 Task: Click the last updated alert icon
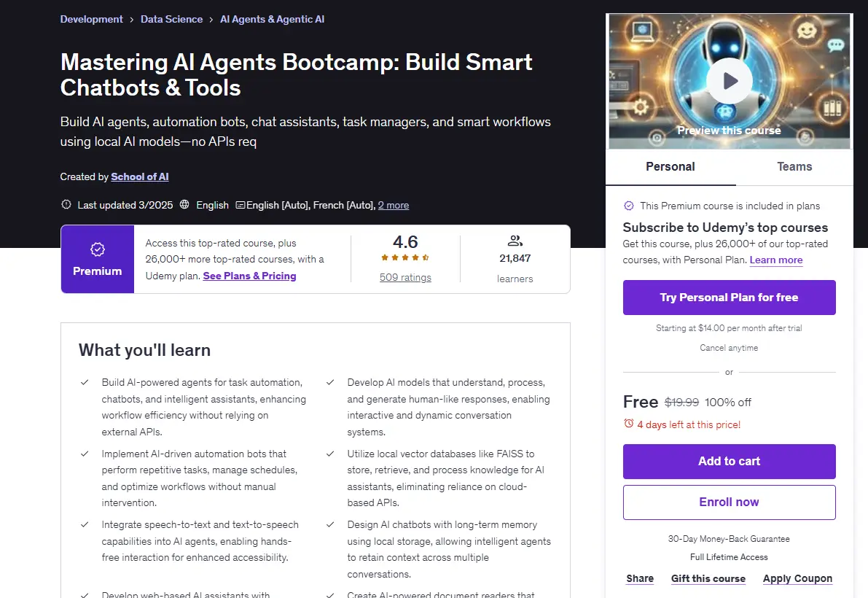tap(66, 204)
